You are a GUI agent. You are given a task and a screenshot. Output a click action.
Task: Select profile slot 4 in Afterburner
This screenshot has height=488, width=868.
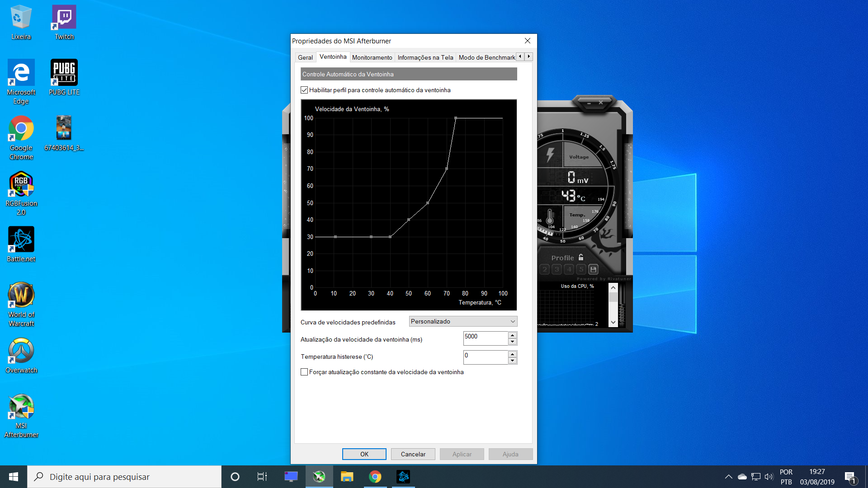[x=569, y=269]
